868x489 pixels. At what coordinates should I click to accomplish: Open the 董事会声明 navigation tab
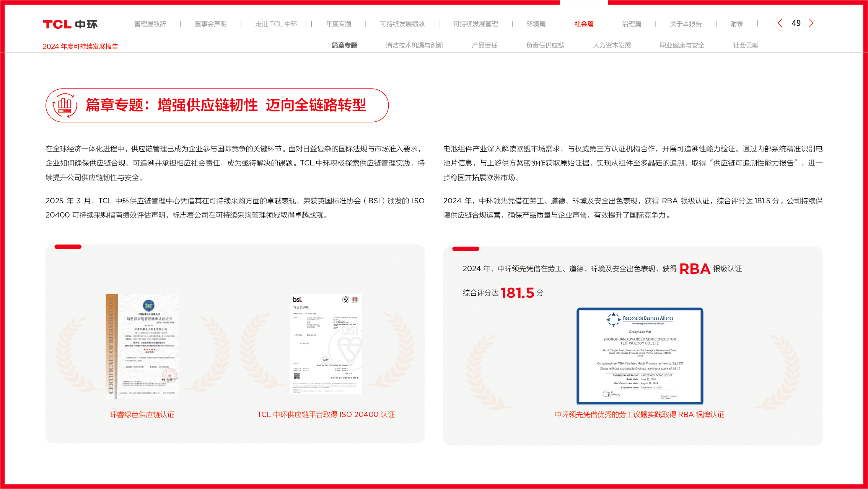click(x=210, y=24)
